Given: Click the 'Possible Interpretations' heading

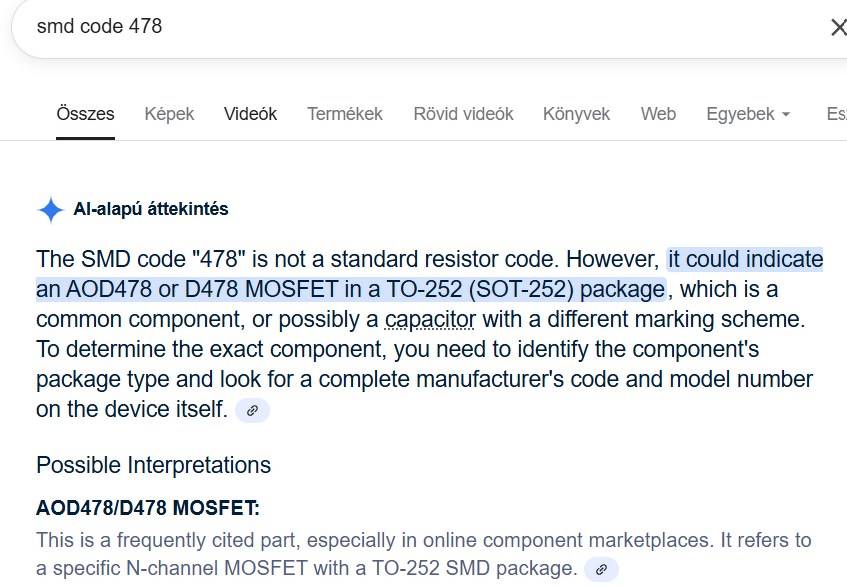Looking at the screenshot, I should [x=153, y=465].
